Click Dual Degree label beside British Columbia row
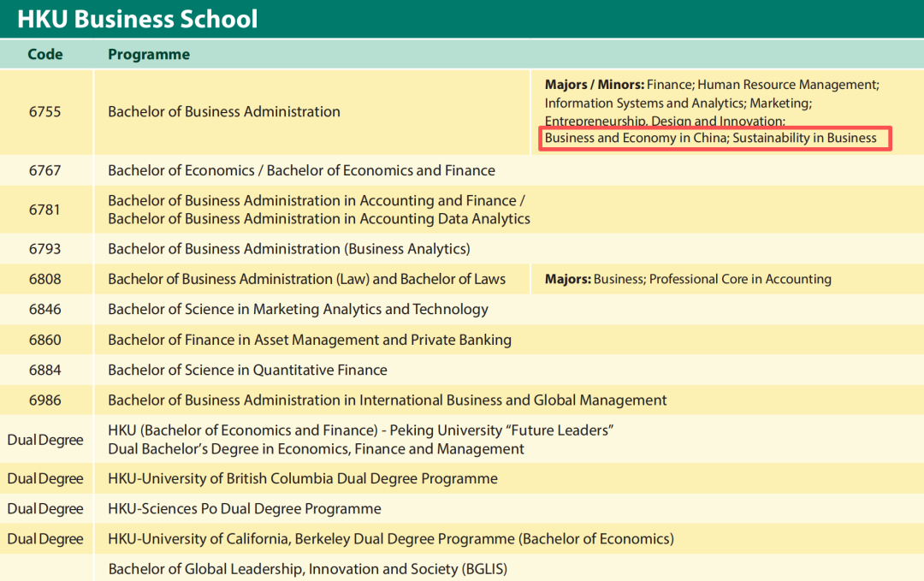This screenshot has width=924, height=581. [44, 478]
